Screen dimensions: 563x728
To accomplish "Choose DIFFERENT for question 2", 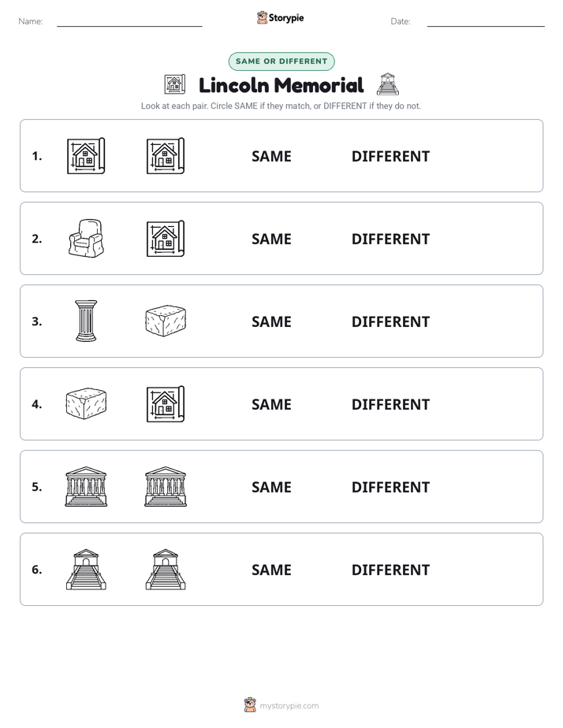I will point(390,239).
